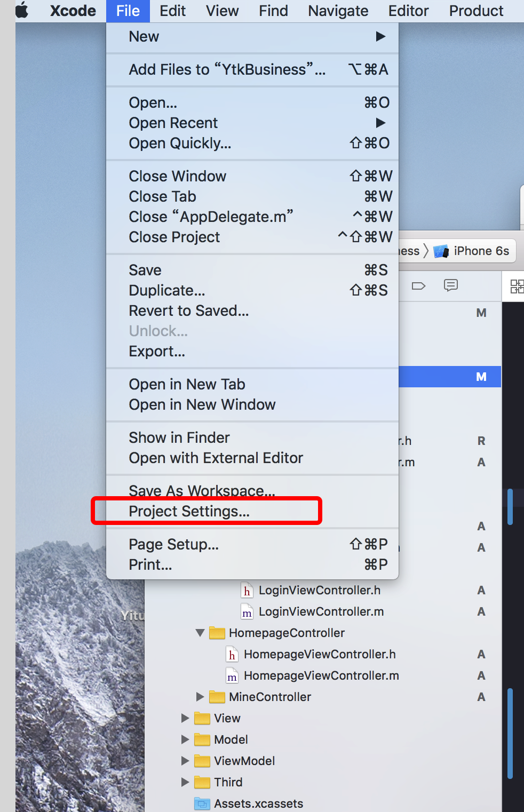Expand the Model folder
Screen dimensions: 524x812
[x=185, y=739]
